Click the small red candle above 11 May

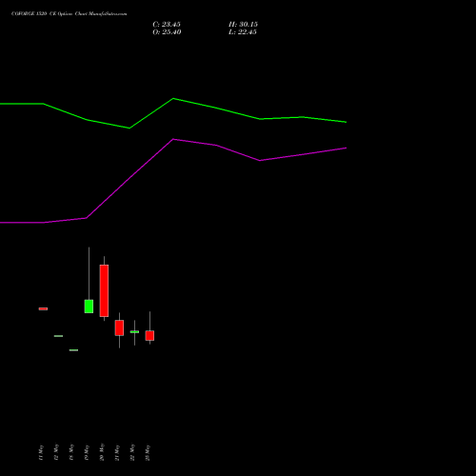pyautogui.click(x=43, y=308)
